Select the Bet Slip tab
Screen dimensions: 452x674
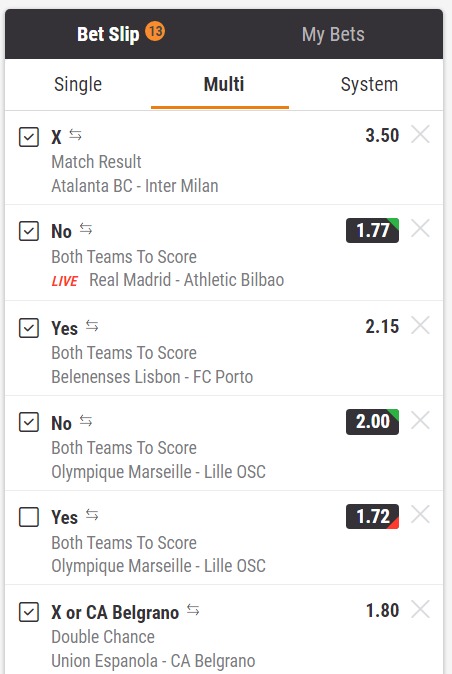pos(120,34)
